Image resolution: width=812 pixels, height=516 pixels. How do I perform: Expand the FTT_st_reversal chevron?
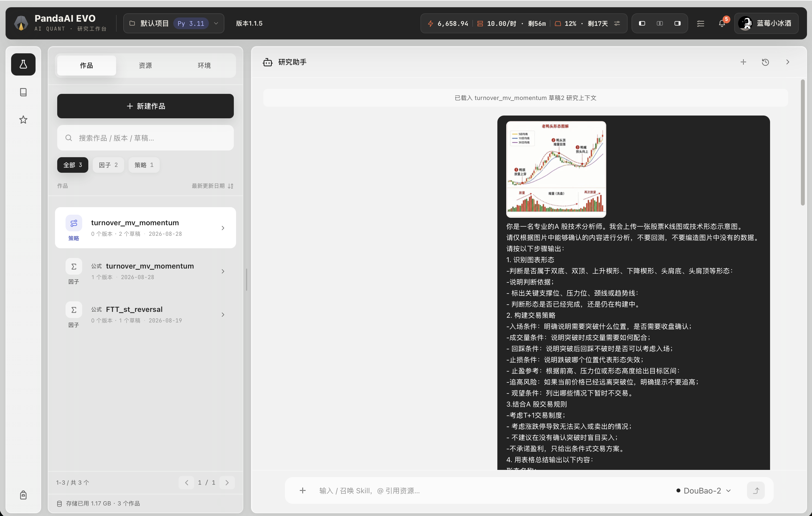pyautogui.click(x=223, y=315)
